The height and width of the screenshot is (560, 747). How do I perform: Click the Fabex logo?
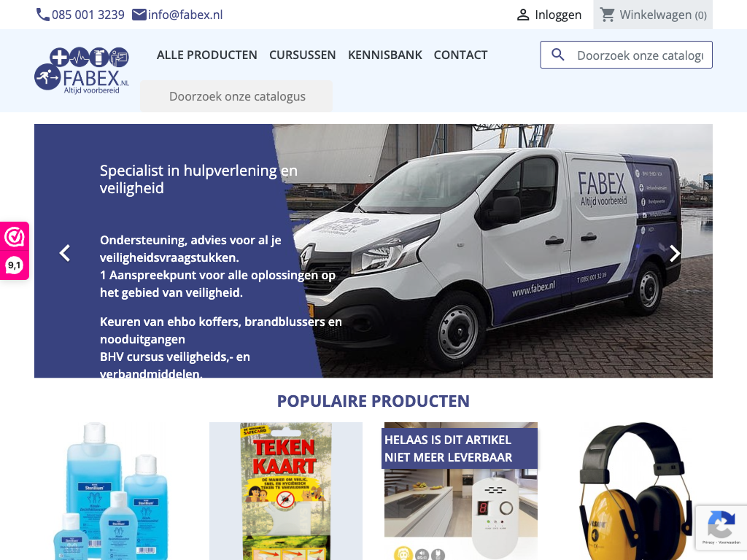pyautogui.click(x=82, y=71)
